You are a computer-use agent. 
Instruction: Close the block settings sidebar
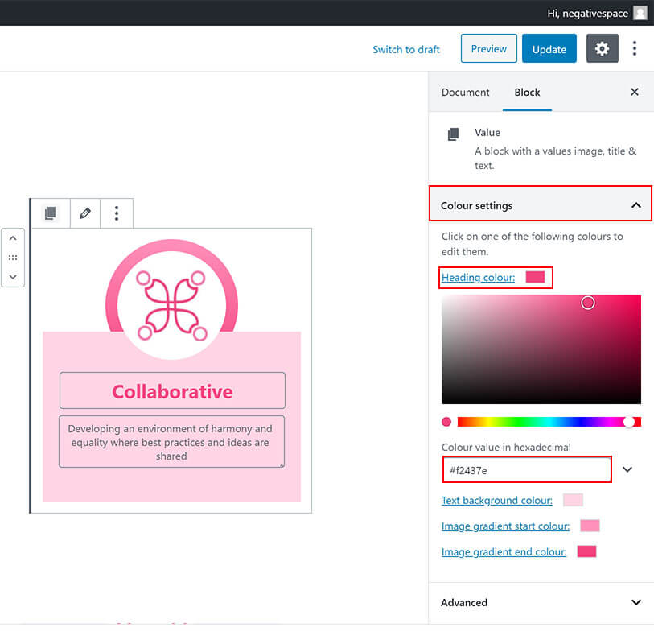(635, 92)
